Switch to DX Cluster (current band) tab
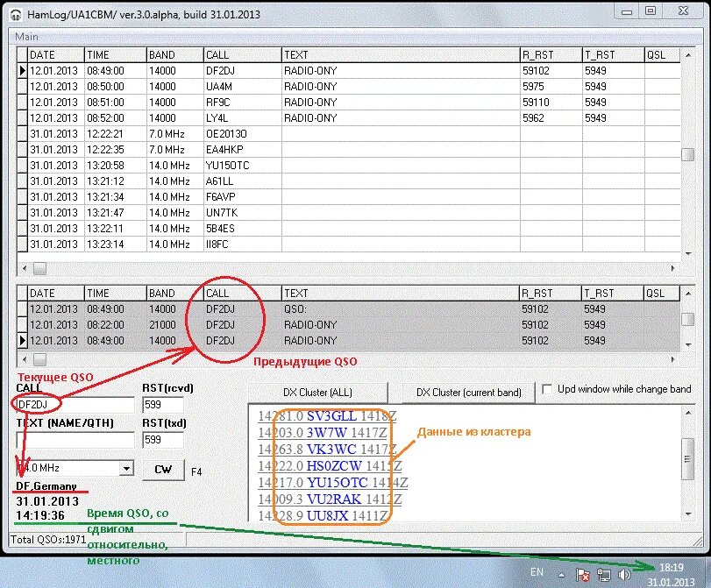Viewport: 711px width, 588px height. tap(469, 393)
